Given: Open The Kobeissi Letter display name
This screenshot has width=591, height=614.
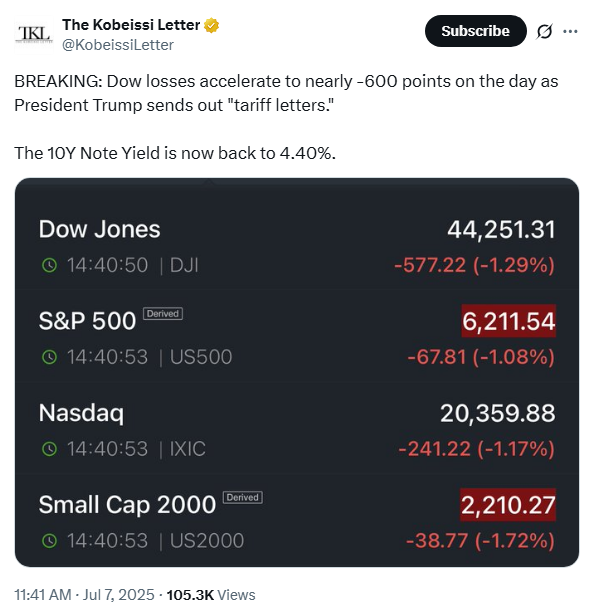Looking at the screenshot, I should (x=131, y=25).
